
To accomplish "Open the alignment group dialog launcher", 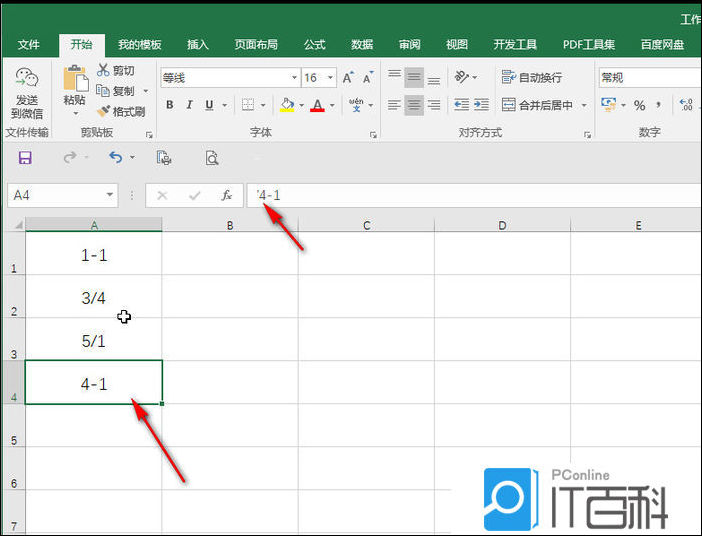I will [587, 135].
